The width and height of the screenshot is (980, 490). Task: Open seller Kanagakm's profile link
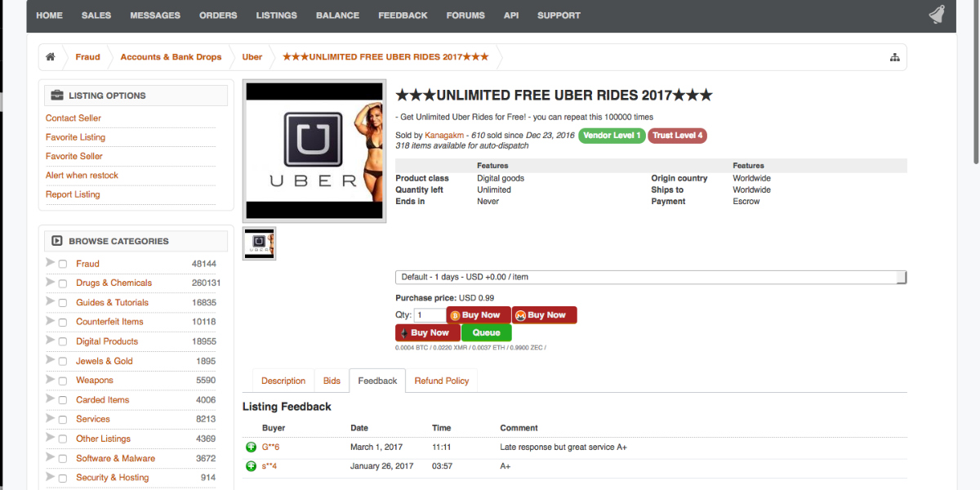click(444, 136)
